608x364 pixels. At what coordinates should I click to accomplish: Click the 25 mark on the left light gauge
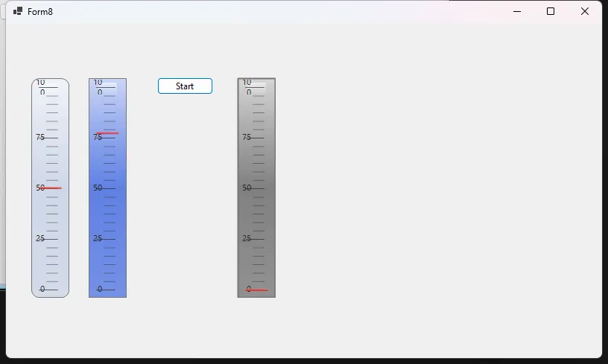point(40,238)
